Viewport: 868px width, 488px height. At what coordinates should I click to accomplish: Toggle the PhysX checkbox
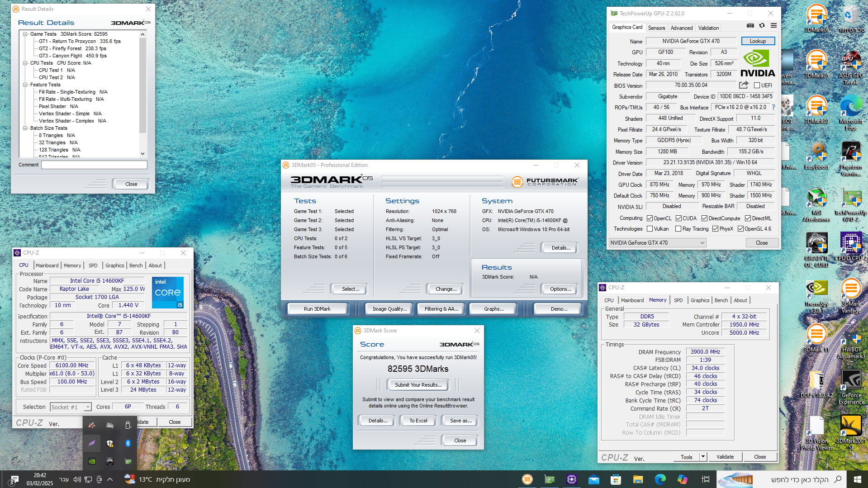pyautogui.click(x=715, y=229)
